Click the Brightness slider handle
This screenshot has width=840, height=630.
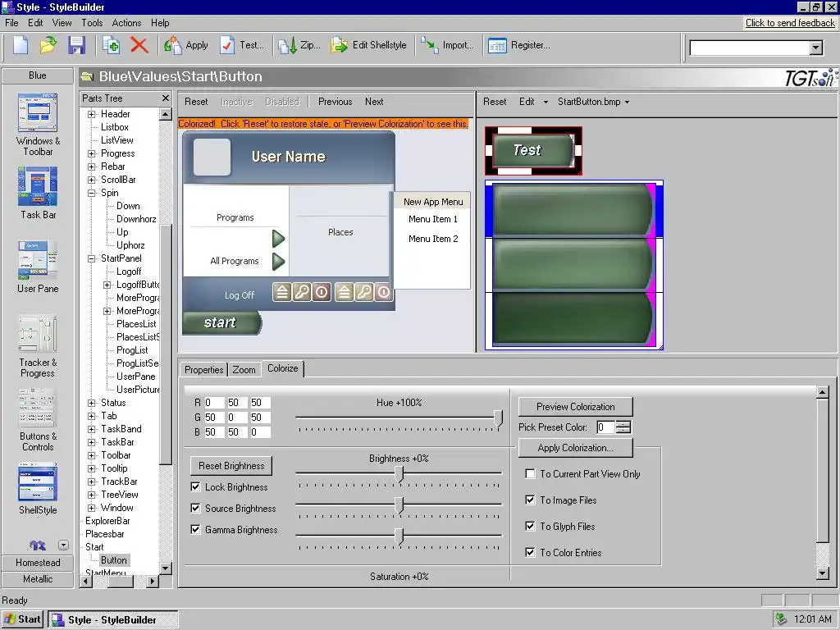click(399, 474)
